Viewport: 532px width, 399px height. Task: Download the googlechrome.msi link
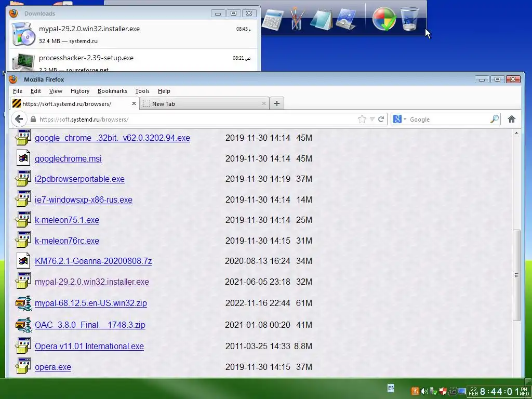tap(68, 158)
